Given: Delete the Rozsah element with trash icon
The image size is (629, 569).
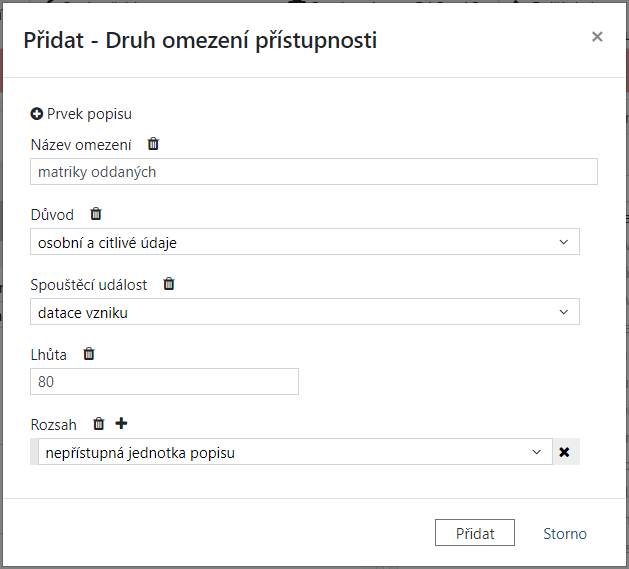Looking at the screenshot, I should 98,424.
